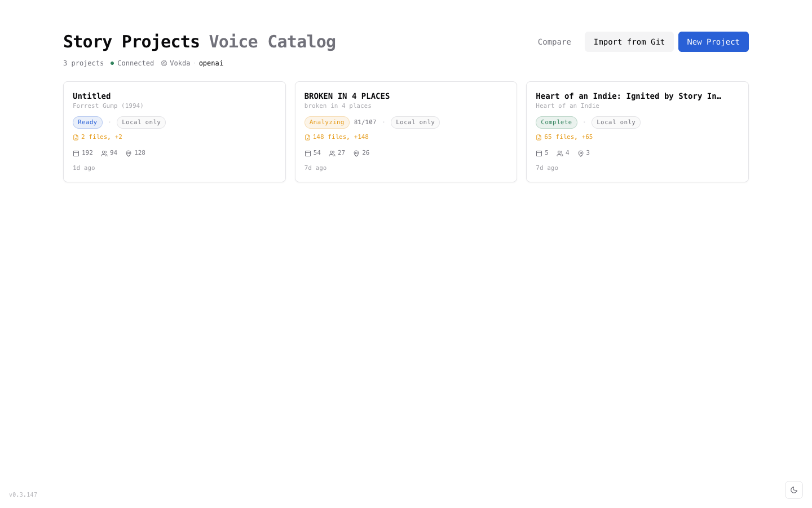Open the Analyzing status badge
The image size is (812, 508).
click(327, 122)
